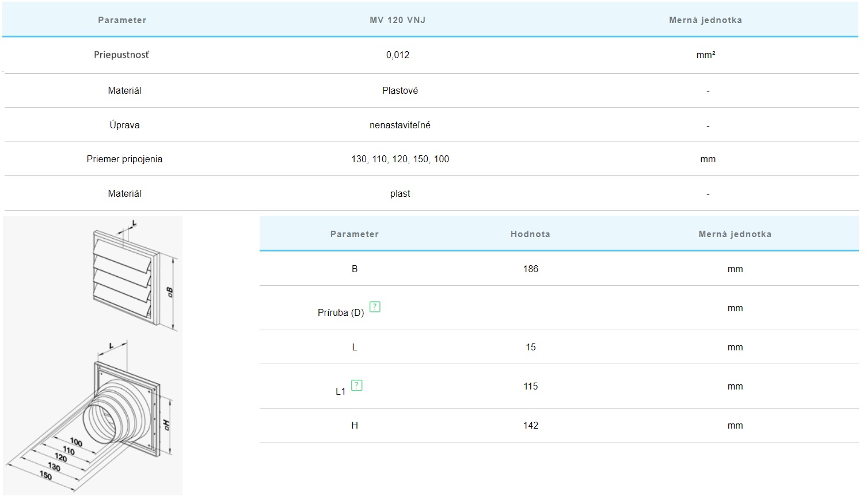Screen dimensions: 867x504
Task: Click the louvre grille diagram at top
Action: (134, 277)
